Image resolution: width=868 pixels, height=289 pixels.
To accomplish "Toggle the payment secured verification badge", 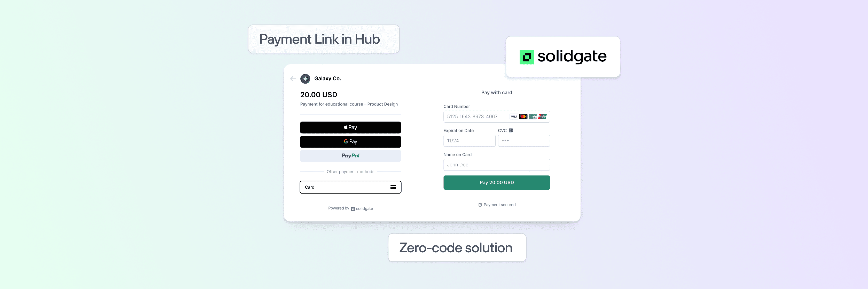I will [x=497, y=204].
